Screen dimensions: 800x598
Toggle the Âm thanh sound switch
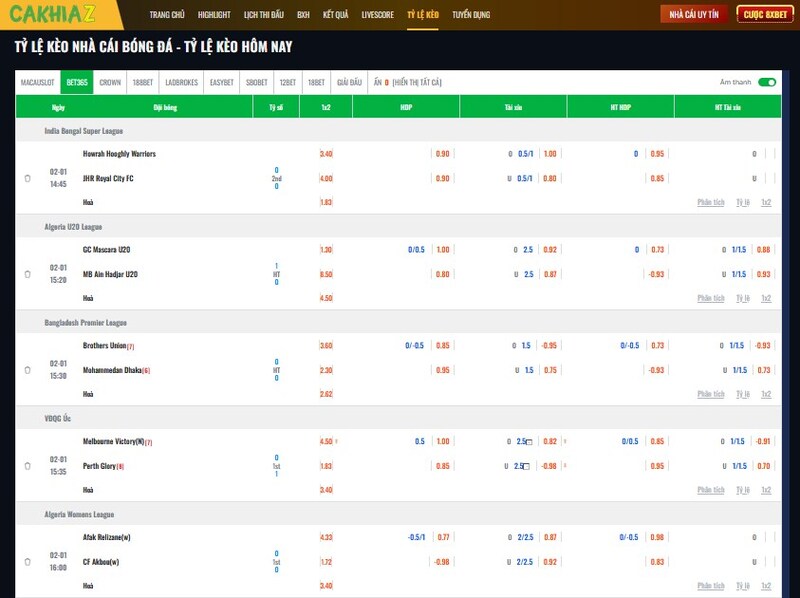[767, 82]
